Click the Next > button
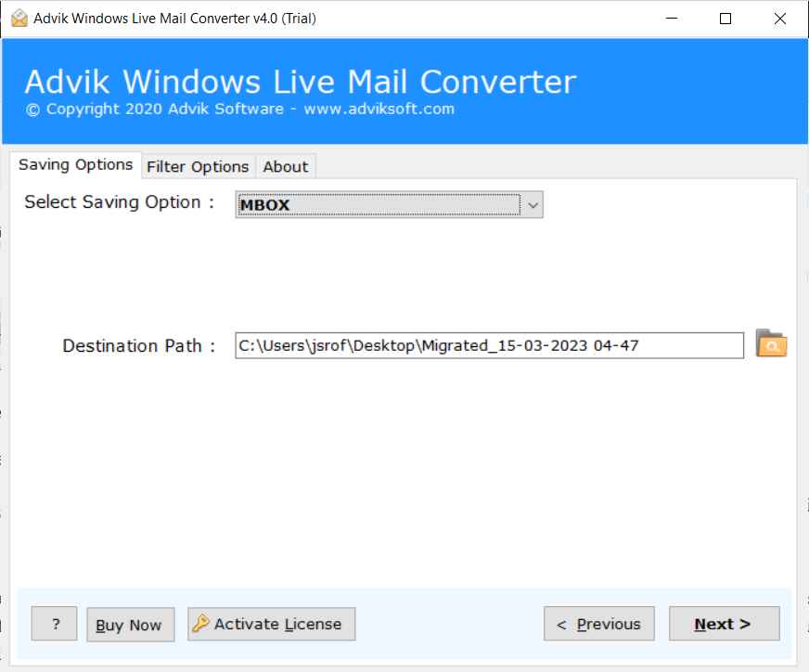This screenshot has width=809, height=672. click(724, 624)
